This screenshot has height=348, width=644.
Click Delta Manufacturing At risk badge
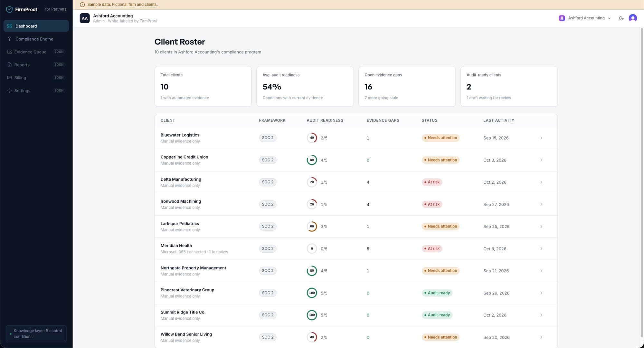coord(432,182)
